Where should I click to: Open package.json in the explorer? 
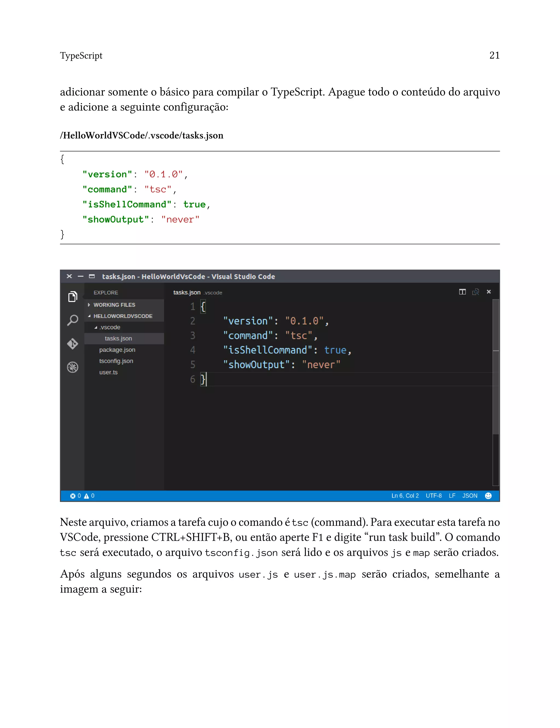[124, 350]
